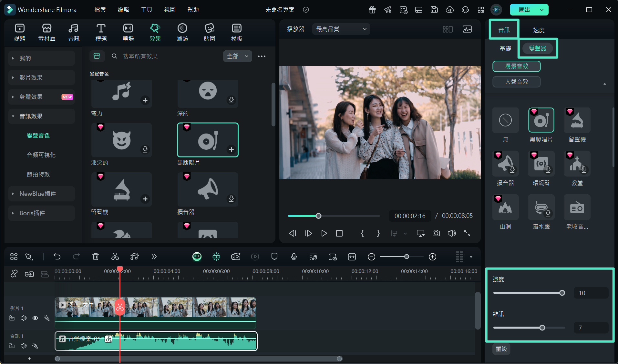This screenshot has height=364, width=618.
Task: Expand the 影片效果 category
Action: point(42,77)
